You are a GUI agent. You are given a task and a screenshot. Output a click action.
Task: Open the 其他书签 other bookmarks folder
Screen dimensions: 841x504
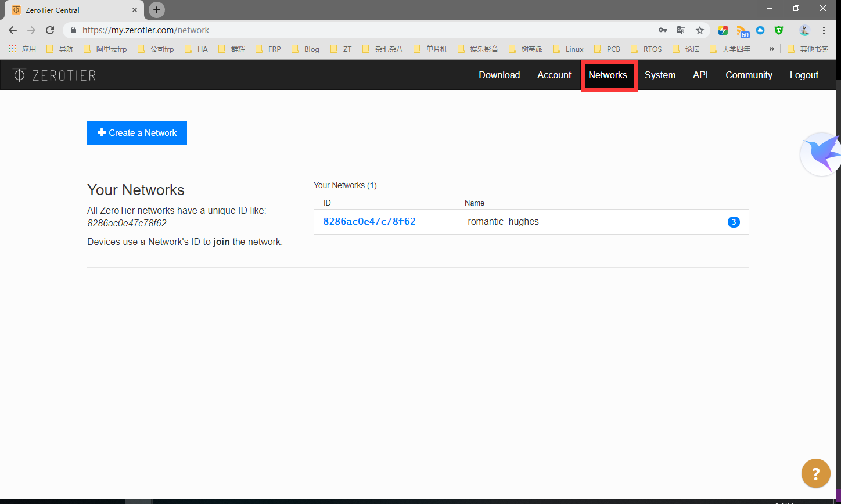coord(808,49)
